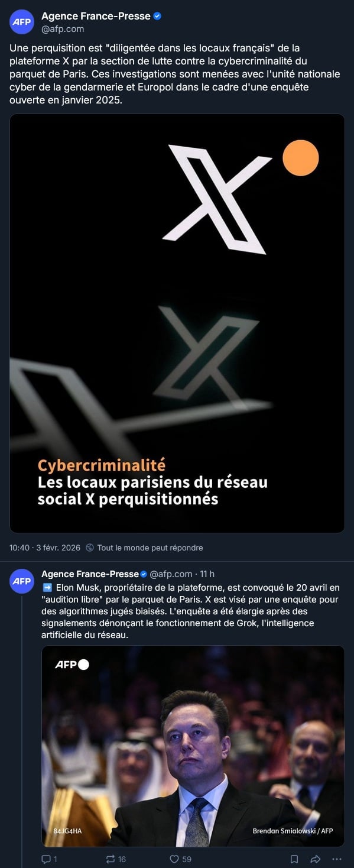Viewport: 354px width, 868px height.
Task: Open the three-dot more options menu
Action: click(x=337, y=859)
